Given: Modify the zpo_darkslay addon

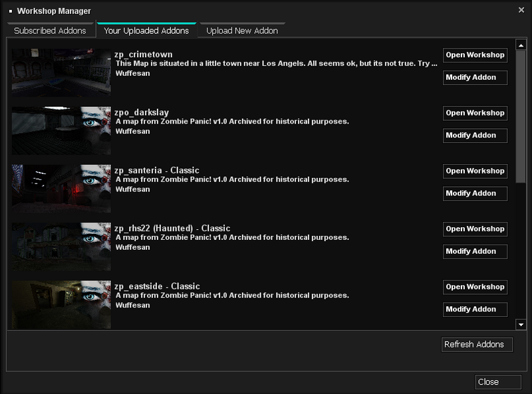Looking at the screenshot, I should [475, 136].
